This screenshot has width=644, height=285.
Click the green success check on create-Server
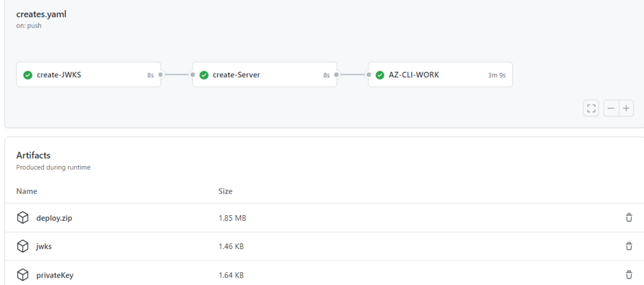click(x=204, y=75)
